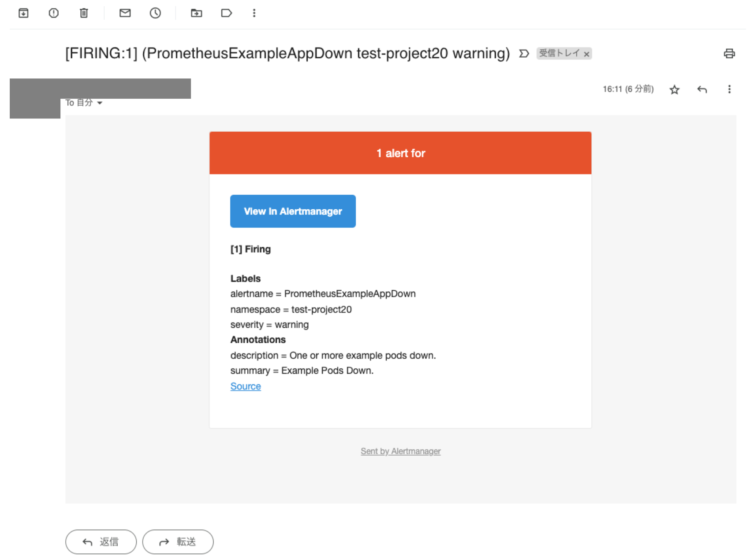Archive this email with the archive icon
The width and height of the screenshot is (750, 560).
coord(23,13)
